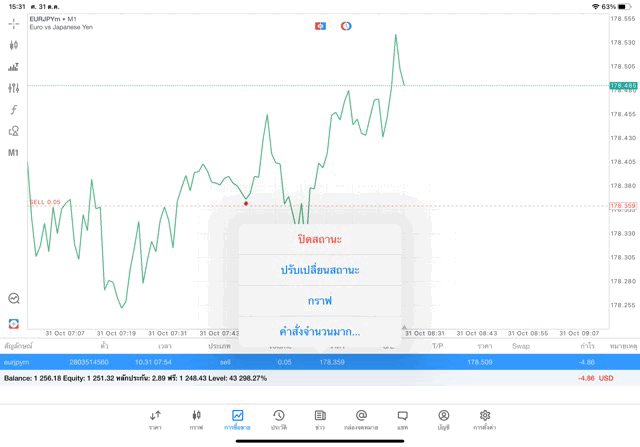Switch to the ราคา quotes tab
Image resolution: width=640 pixels, height=447 pixels.
click(x=155, y=419)
